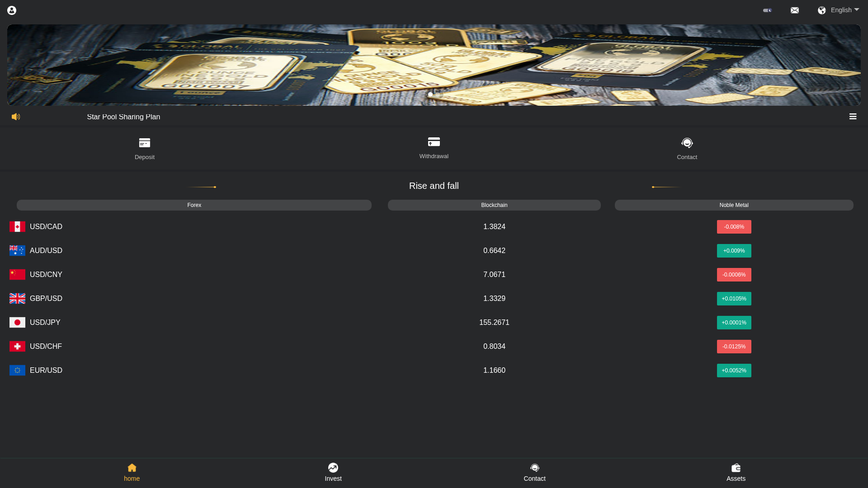This screenshot has height=488, width=868.
Task: Go to the Invest tab label
Action: [x=333, y=479]
